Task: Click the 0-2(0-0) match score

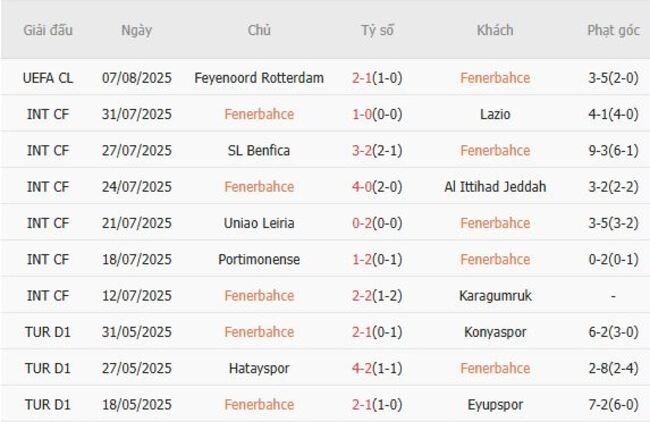Action: pyautogui.click(x=378, y=223)
